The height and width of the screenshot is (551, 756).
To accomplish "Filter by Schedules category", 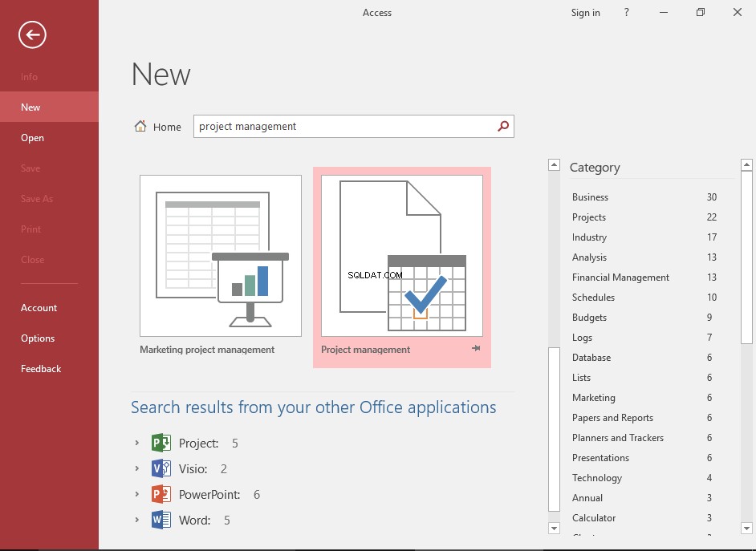I will (x=644, y=298).
